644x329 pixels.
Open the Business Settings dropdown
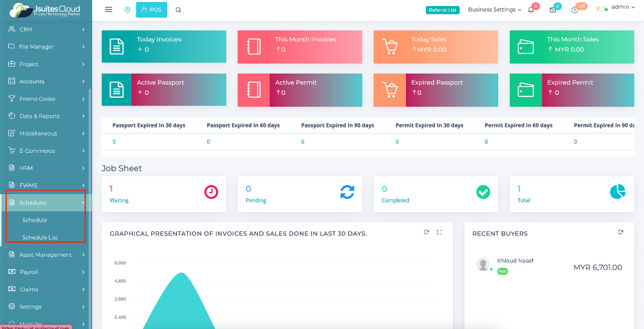[494, 10]
